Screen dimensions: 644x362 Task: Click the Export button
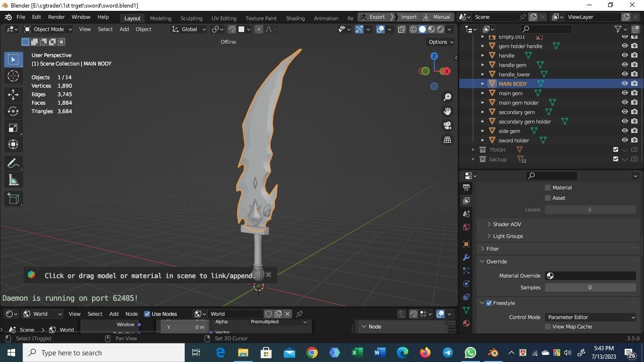point(372,17)
